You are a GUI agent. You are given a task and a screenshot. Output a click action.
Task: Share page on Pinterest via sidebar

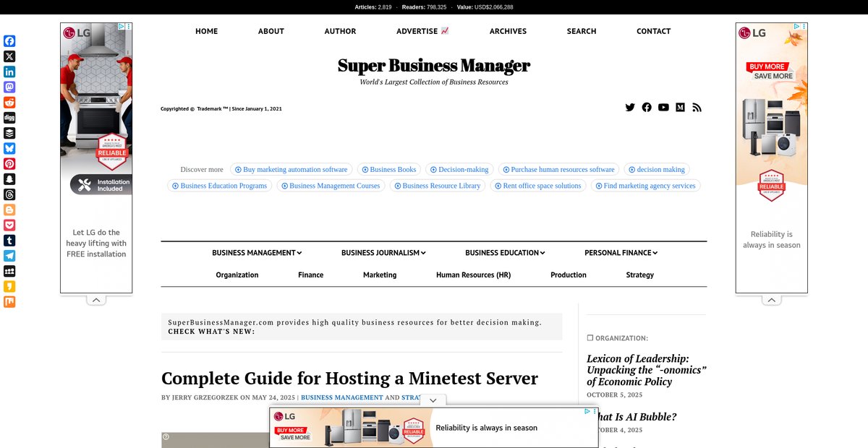9,164
